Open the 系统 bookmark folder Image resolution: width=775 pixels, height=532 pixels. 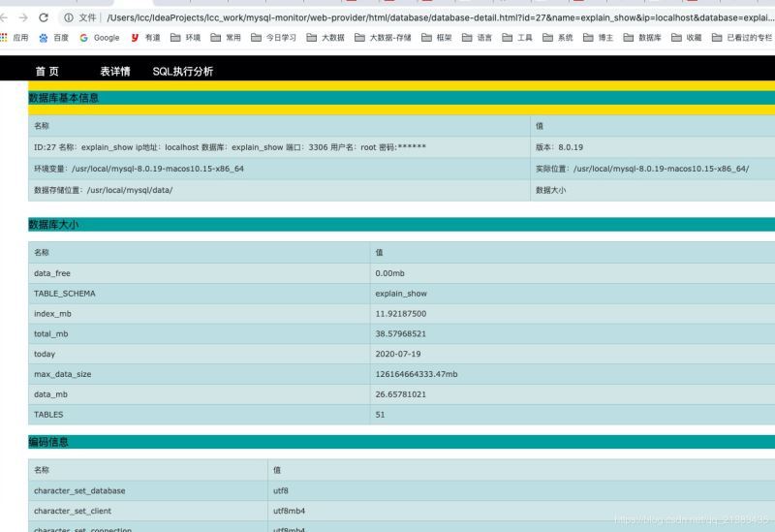pos(558,38)
